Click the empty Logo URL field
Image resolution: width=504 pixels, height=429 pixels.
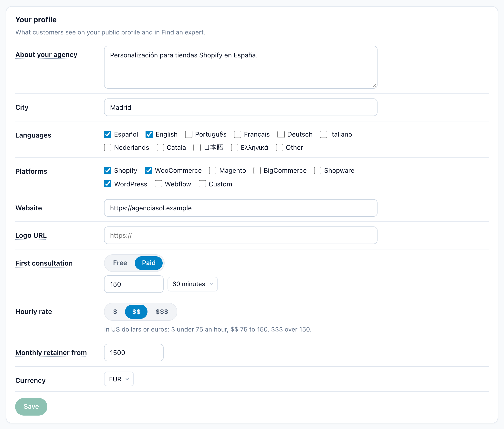point(241,235)
